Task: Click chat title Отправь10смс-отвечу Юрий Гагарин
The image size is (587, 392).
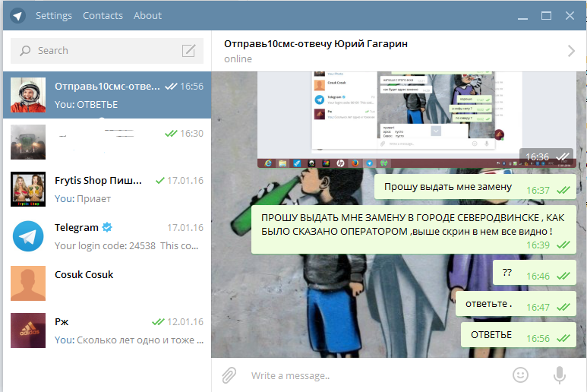Action: 316,44
